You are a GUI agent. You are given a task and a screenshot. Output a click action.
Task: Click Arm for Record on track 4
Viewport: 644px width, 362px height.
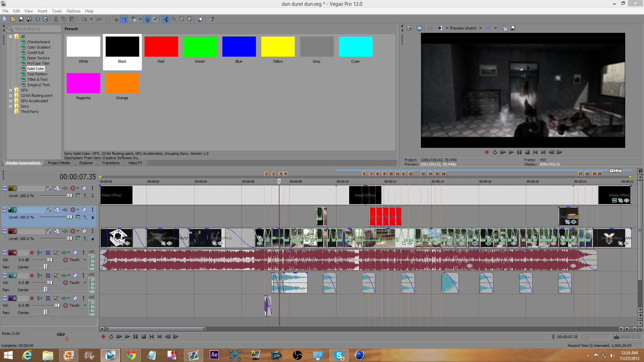point(32,253)
